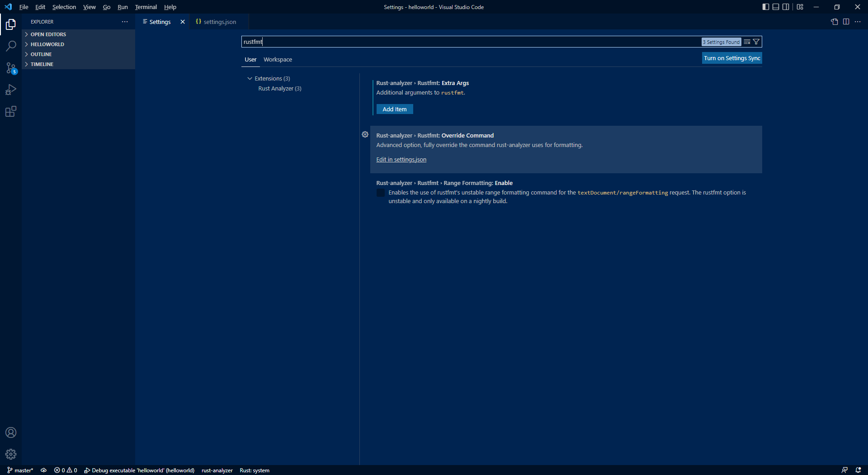Open the Run menu

[x=123, y=7]
